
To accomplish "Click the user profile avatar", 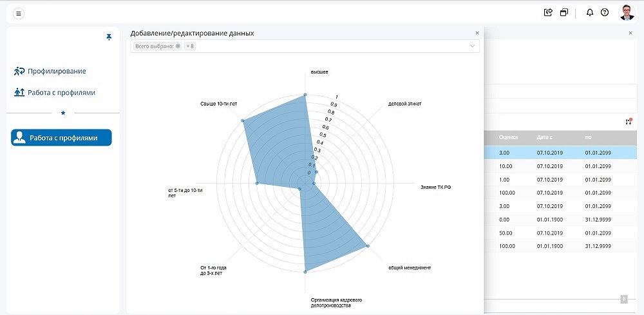I will point(627,12).
